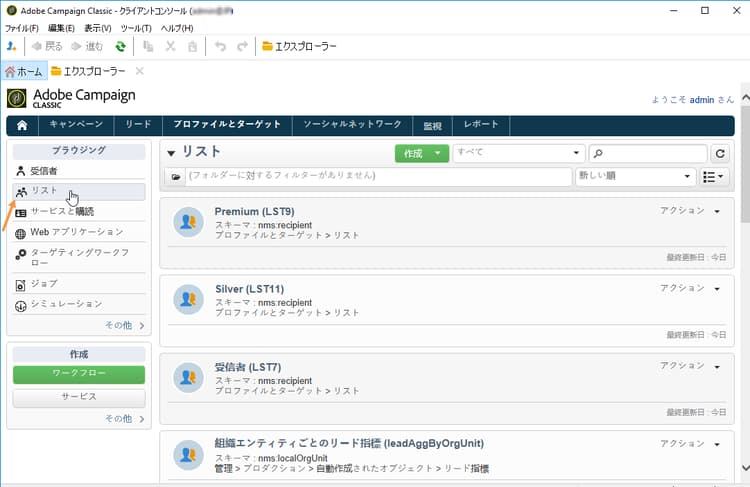750x487 pixels.
Task: Open the 編集(E) menu
Action: click(x=61, y=28)
